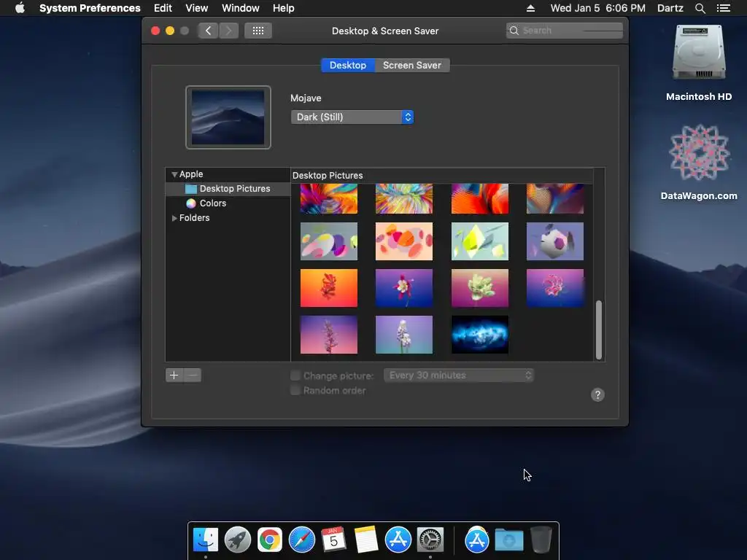Choose the blue background dark flower wallpaper
This screenshot has height=560, width=747.
pos(404,288)
